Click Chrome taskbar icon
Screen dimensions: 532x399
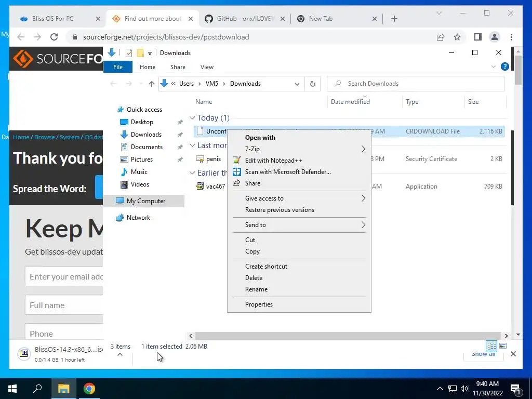[x=89, y=389]
